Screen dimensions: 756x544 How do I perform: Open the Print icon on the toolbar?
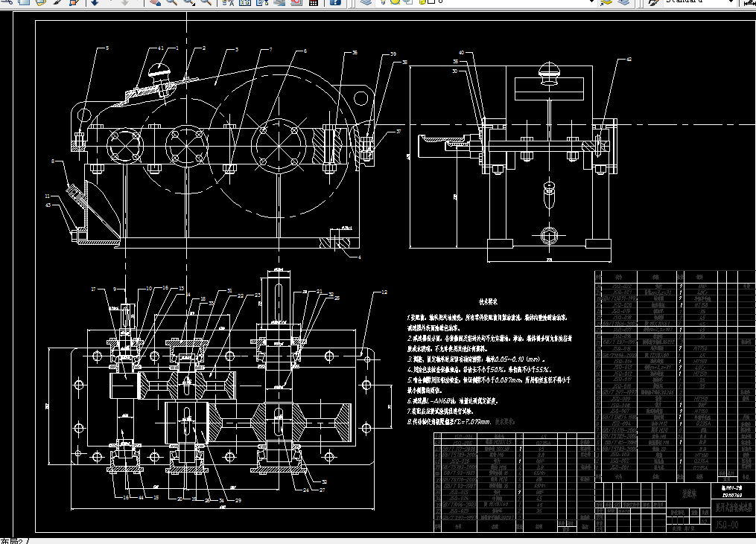click(x=279, y=4)
